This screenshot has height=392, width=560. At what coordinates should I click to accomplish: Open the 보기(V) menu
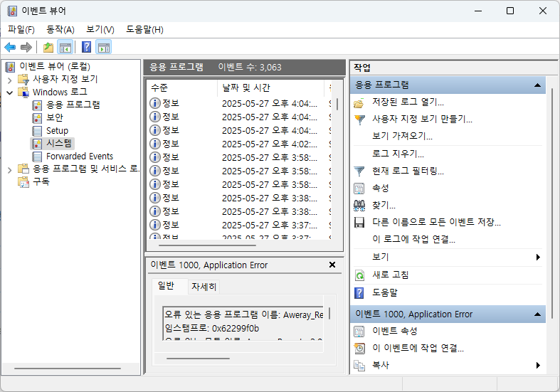[100, 30]
